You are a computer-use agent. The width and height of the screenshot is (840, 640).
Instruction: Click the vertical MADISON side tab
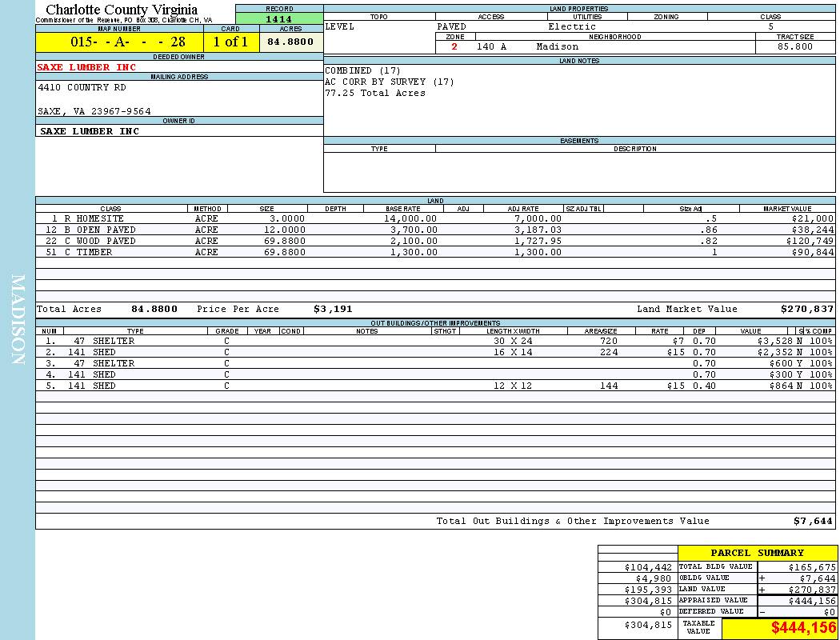click(18, 320)
